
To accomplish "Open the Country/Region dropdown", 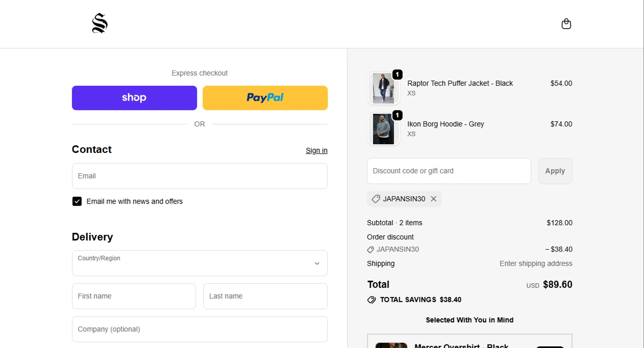I will (x=200, y=263).
